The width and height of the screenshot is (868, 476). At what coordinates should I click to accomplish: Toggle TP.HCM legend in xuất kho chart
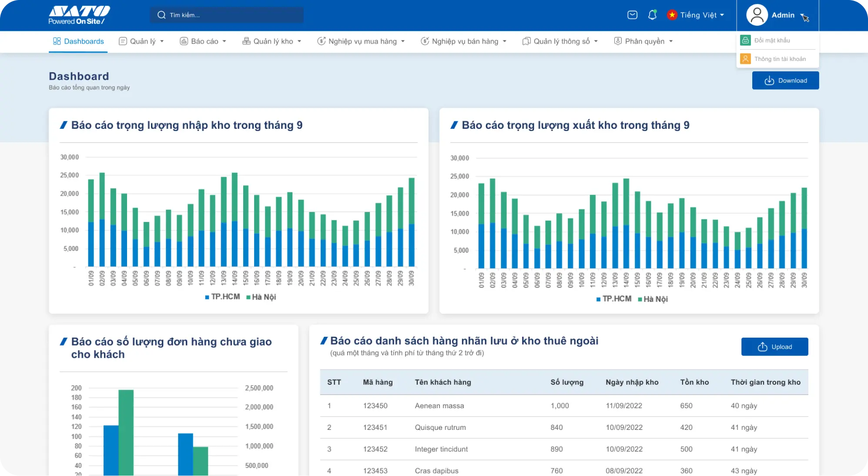pos(613,299)
